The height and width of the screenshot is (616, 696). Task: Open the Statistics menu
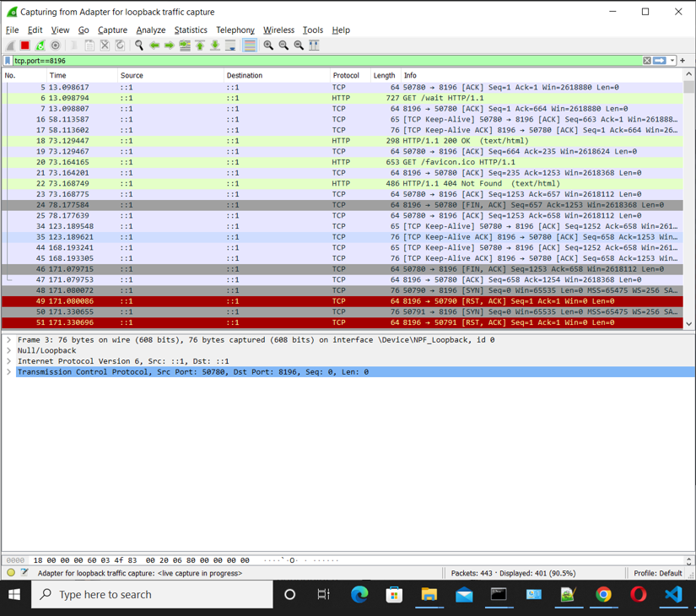point(191,30)
